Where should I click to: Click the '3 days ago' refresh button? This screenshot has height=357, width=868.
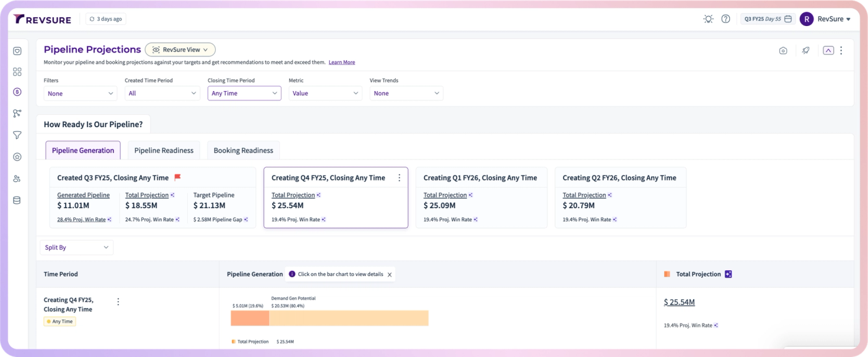105,19
